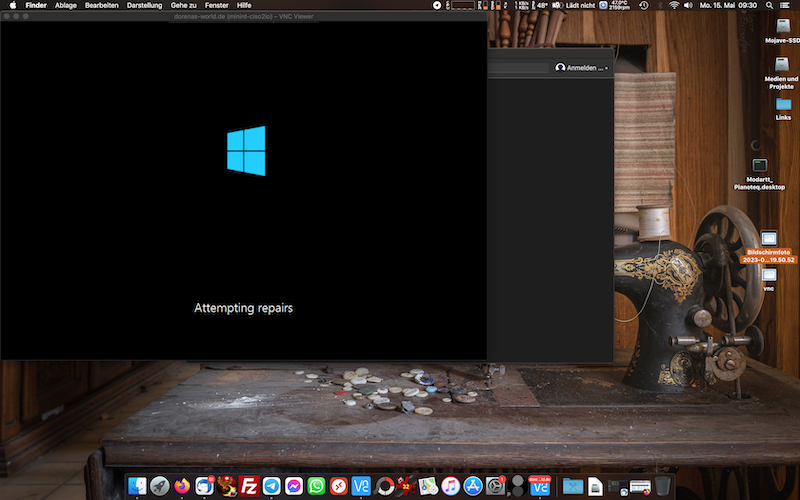Expand the Anmelden account dropdown
800x500 pixels.
pyautogui.click(x=581, y=68)
